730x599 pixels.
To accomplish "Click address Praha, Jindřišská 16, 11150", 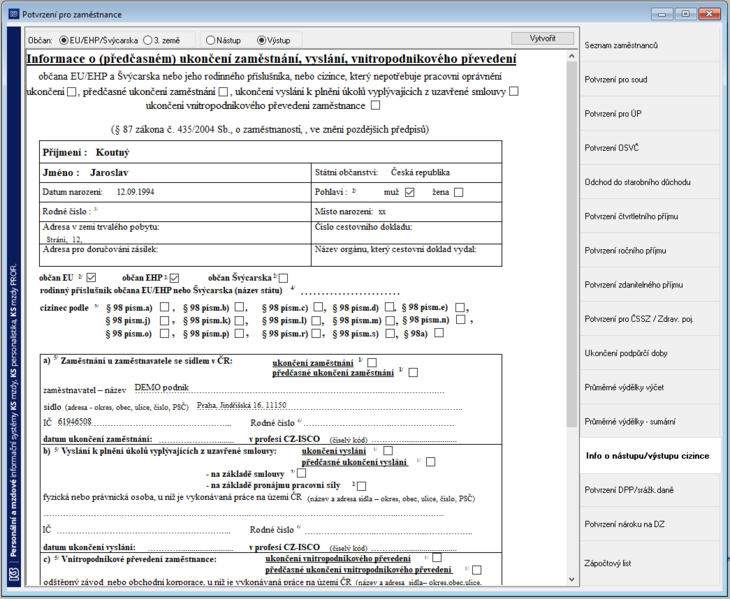I will pos(241,405).
